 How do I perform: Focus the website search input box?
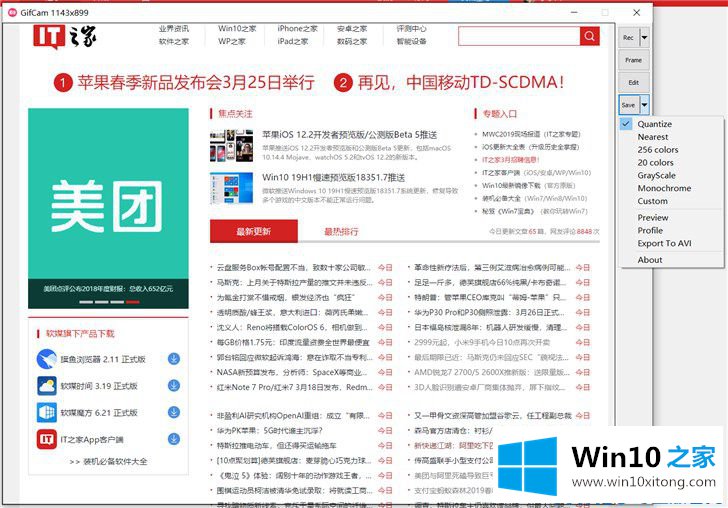coord(519,36)
